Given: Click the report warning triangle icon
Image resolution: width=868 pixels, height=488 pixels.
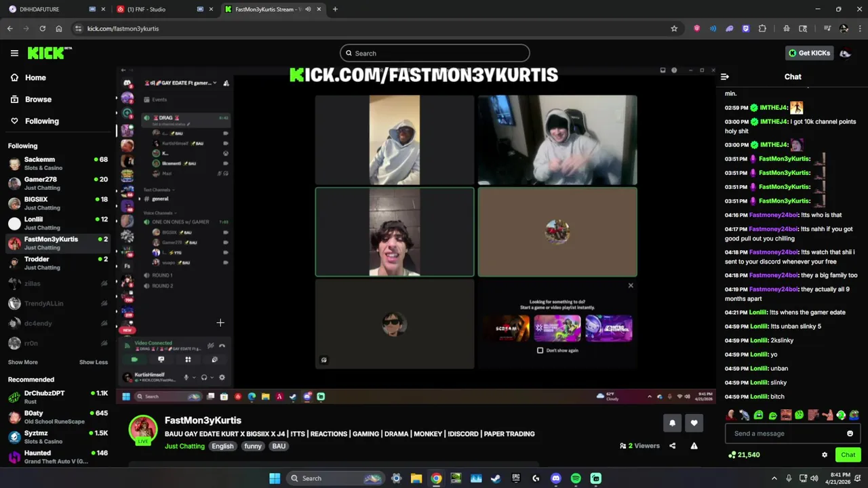Looking at the screenshot, I should coord(694,446).
